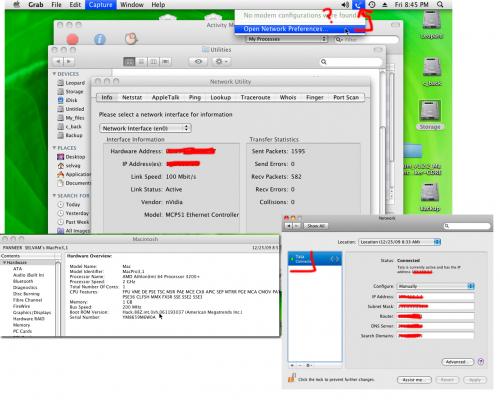Click help question mark in Network preferences

pyautogui.click(x=481, y=362)
